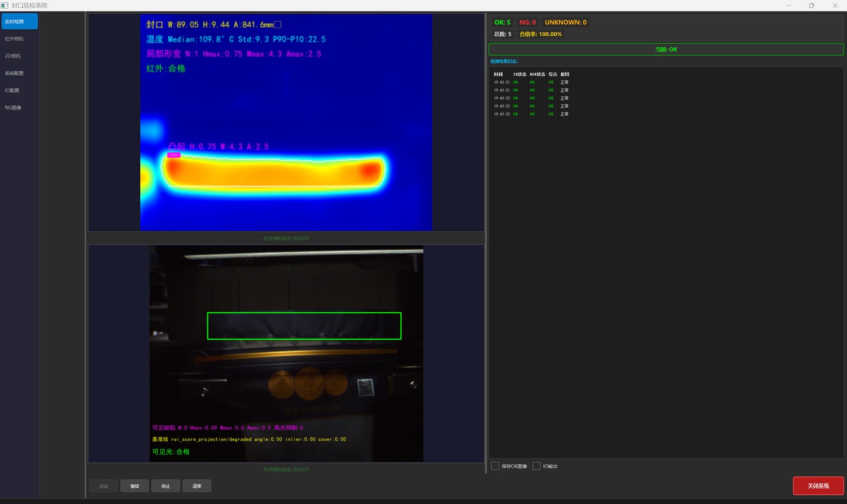Click the RGB相机状态: READY label
Screen dimensions: 847x504
(286, 470)
